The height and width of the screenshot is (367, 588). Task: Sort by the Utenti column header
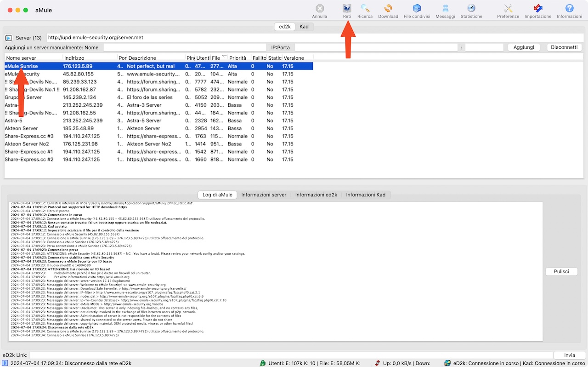point(203,58)
